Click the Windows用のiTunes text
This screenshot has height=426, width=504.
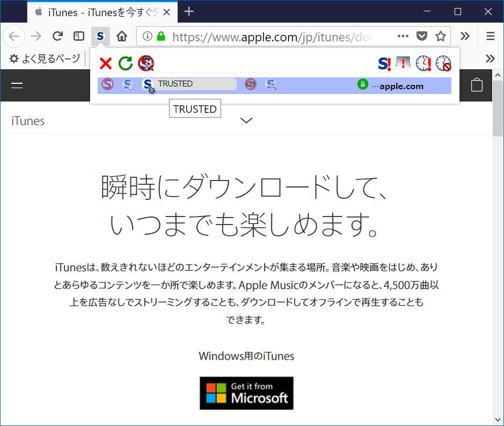tap(246, 356)
